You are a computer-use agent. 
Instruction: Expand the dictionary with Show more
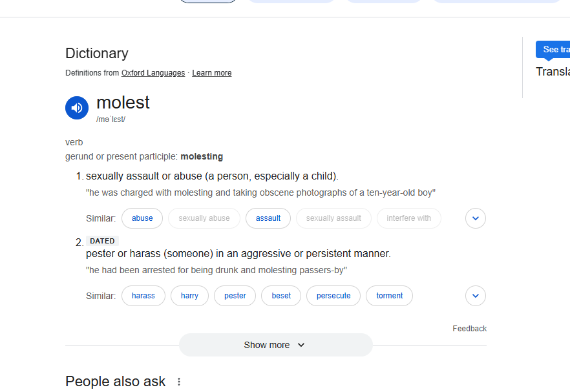[x=275, y=345]
